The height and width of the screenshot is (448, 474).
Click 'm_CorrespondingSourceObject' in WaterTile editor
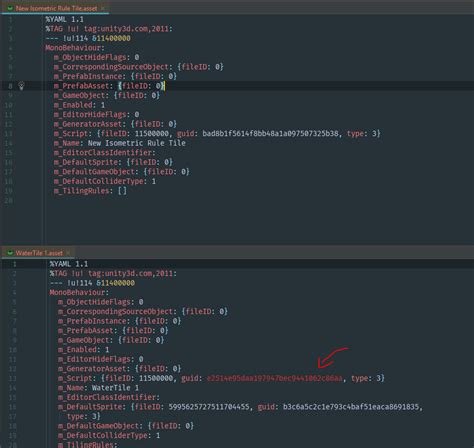116,312
